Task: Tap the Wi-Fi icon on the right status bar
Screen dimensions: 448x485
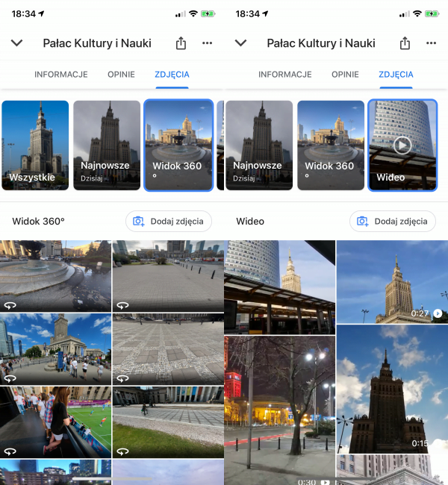Action: click(417, 13)
